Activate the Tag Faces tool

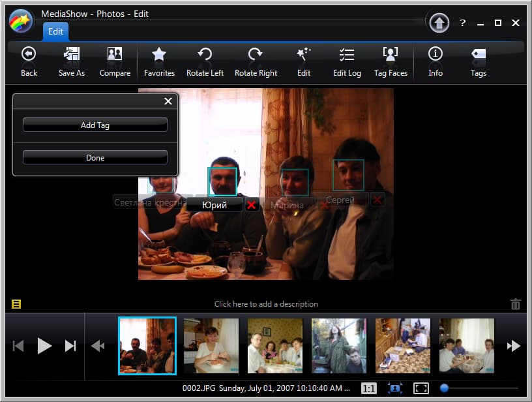(x=391, y=61)
